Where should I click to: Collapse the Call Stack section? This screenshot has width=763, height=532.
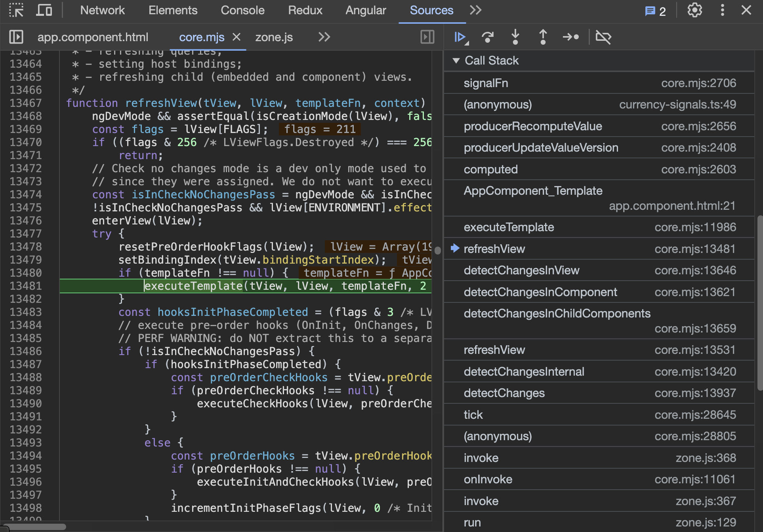tap(456, 61)
